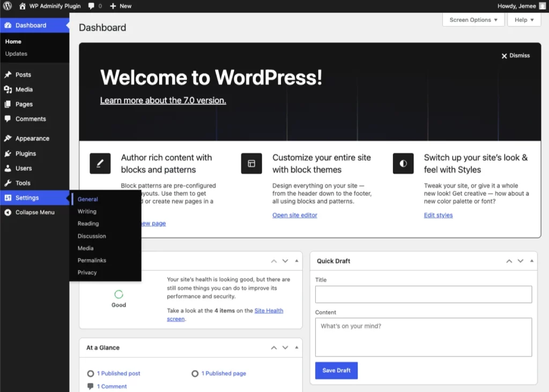This screenshot has height=392, width=549.
Task: Click comment icon beside 1 Comment
Action: click(90, 386)
